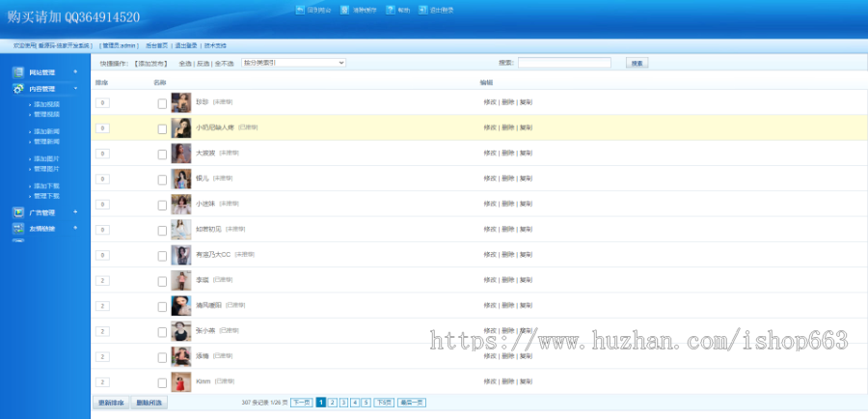The width and height of the screenshot is (868, 419).
Task: Focus the 搜索 search text field
Action: tap(564, 63)
